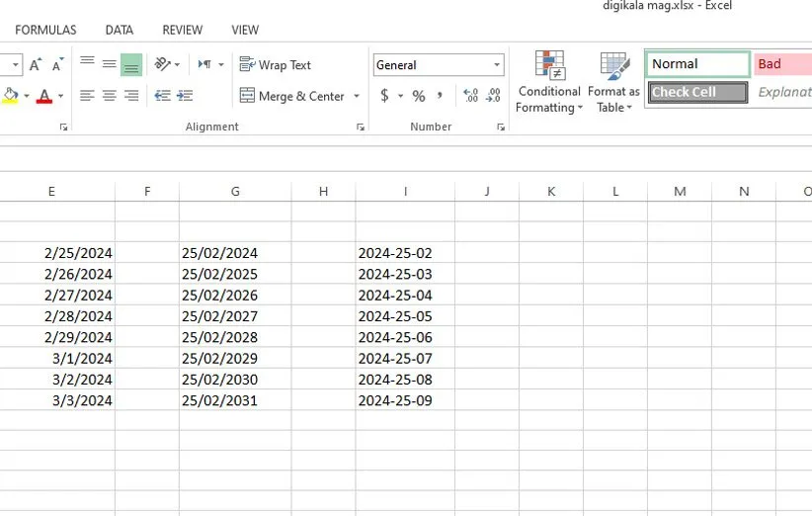Click the Increase Font Size icon

(36, 65)
